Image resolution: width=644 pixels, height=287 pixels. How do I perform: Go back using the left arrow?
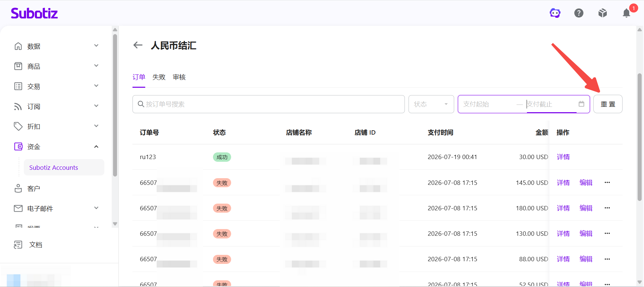tap(138, 45)
